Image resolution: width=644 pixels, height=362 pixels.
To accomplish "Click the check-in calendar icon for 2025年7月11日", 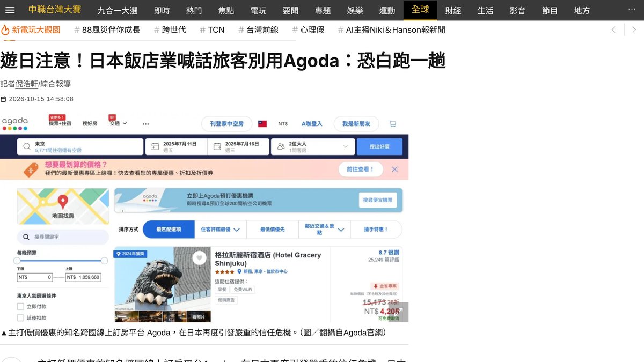I will click(x=155, y=146).
